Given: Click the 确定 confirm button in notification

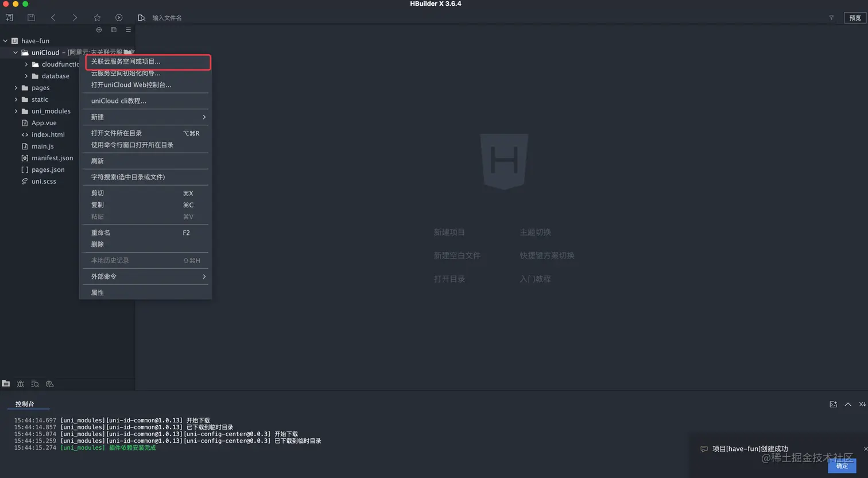Looking at the screenshot, I should [x=842, y=466].
